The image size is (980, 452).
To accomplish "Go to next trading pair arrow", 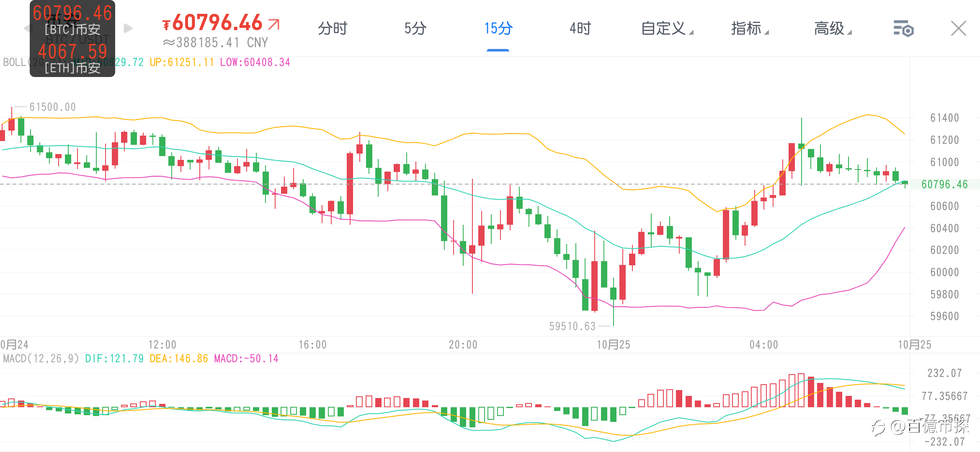I will coord(128,28).
